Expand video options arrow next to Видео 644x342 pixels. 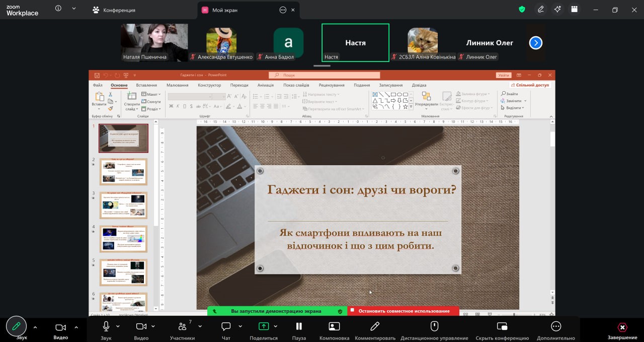tap(153, 326)
